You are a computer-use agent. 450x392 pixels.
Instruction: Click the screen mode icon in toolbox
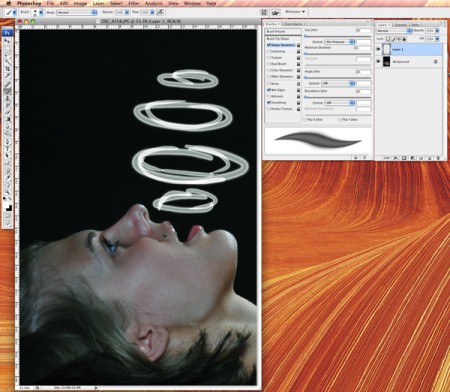7,223
